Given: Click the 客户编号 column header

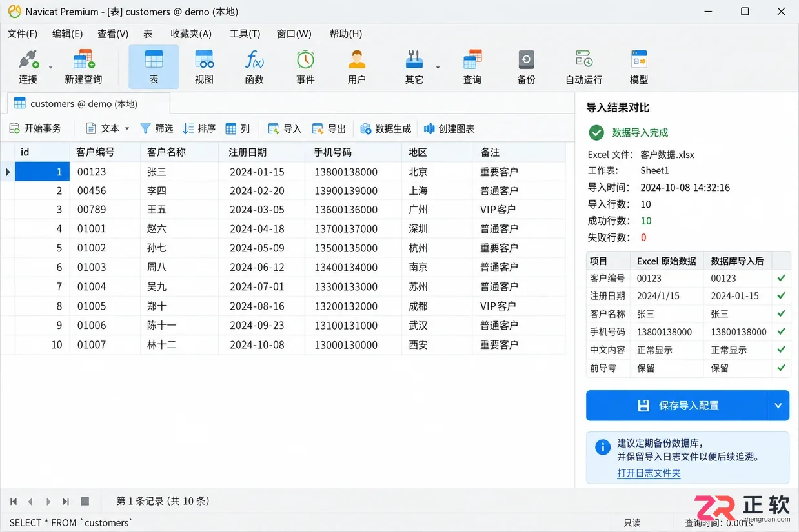Looking at the screenshot, I should tap(105, 152).
